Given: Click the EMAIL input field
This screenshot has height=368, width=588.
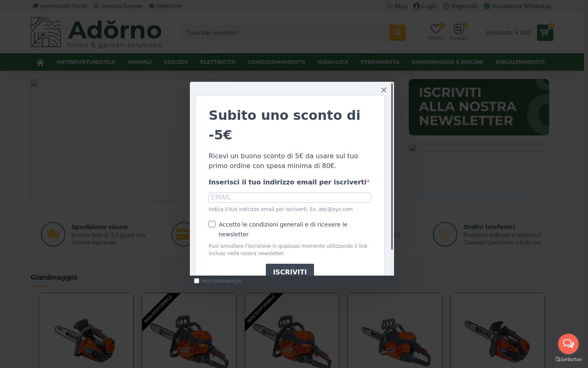Looking at the screenshot, I should (290, 197).
